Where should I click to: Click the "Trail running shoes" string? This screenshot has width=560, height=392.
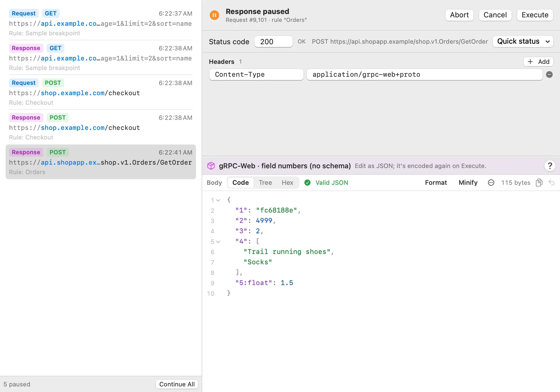pos(287,252)
